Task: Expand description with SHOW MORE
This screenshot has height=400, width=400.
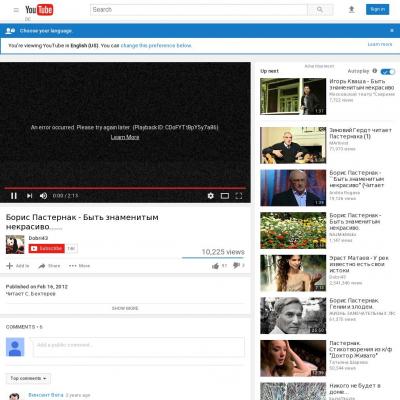Action: point(125,308)
